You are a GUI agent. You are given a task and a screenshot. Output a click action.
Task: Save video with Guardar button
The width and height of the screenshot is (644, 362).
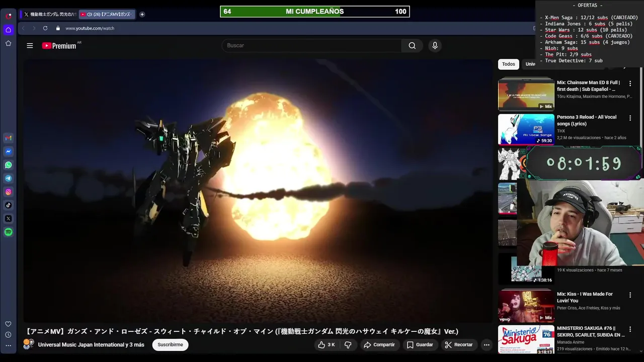[420, 345]
